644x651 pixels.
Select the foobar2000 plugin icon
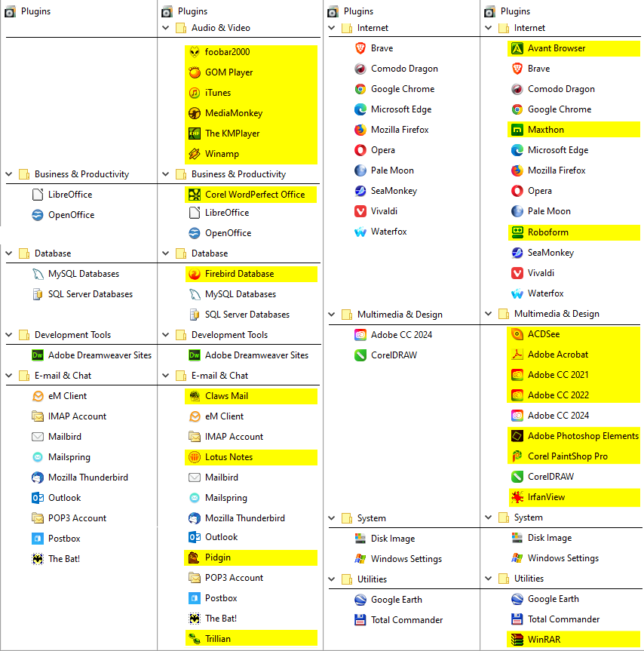[x=195, y=52]
